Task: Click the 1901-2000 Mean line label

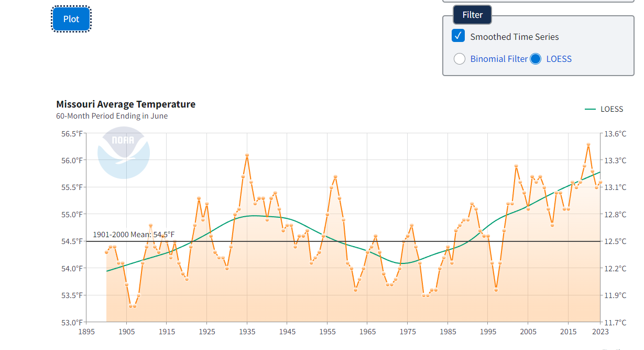Action: [134, 235]
